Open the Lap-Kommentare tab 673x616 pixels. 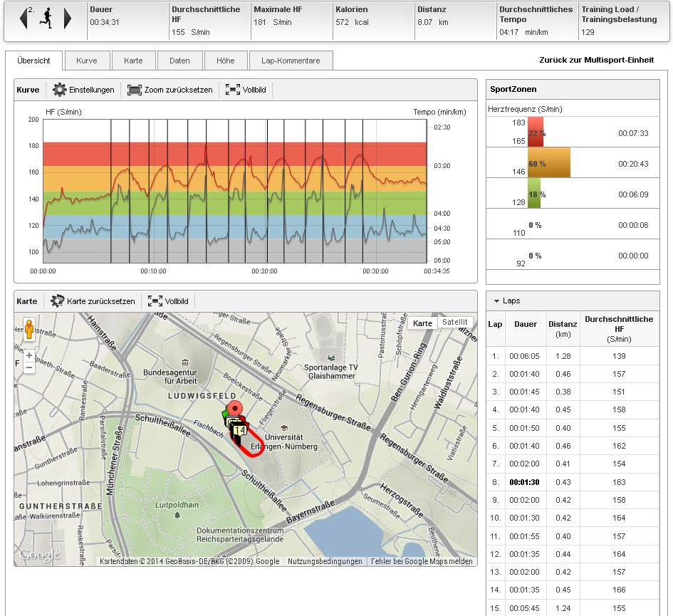(291, 61)
